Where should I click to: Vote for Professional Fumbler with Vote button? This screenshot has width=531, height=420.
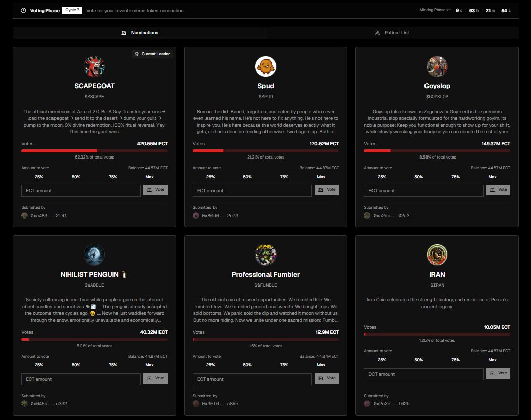click(x=327, y=378)
